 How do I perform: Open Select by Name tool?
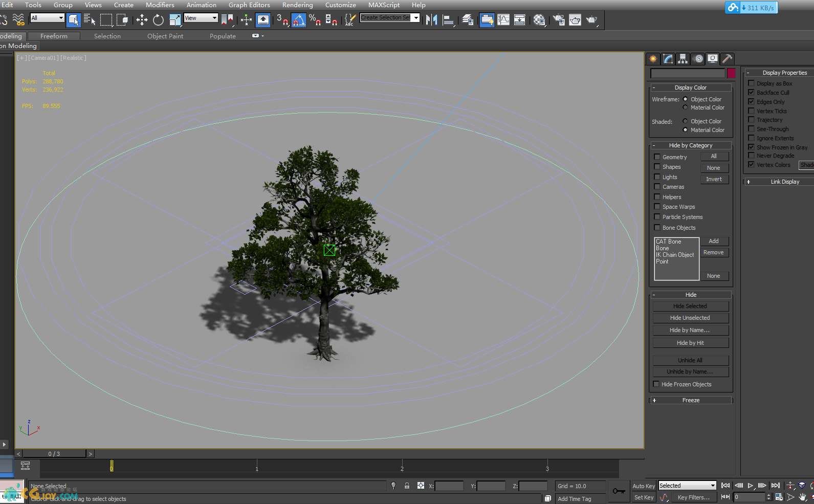click(x=90, y=20)
